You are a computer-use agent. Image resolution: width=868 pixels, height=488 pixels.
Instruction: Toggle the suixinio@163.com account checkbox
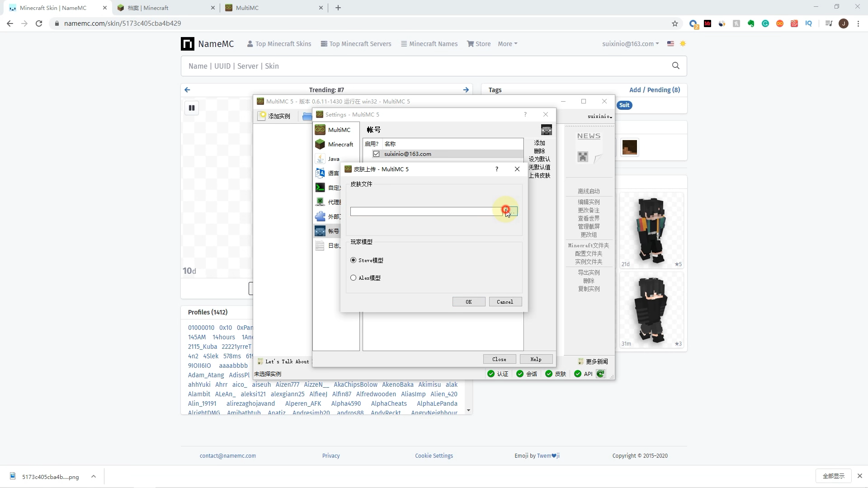(x=376, y=154)
